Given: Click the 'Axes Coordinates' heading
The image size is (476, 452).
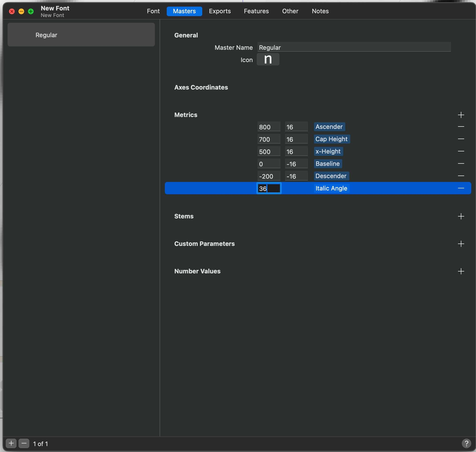Looking at the screenshot, I should coord(201,87).
